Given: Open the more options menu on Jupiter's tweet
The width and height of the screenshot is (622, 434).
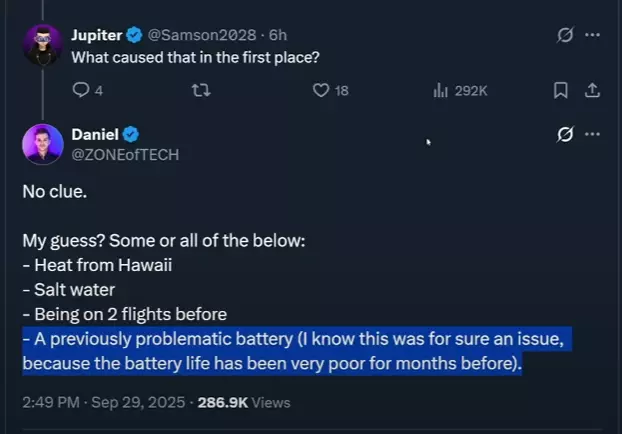Looking at the screenshot, I should (592, 36).
